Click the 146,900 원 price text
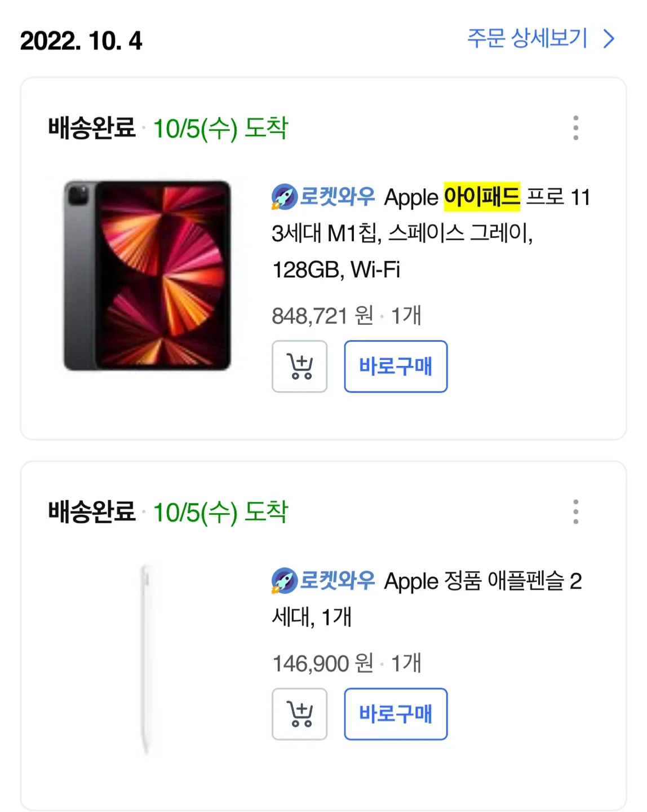Screen dimensions: 647x812 coord(322,664)
